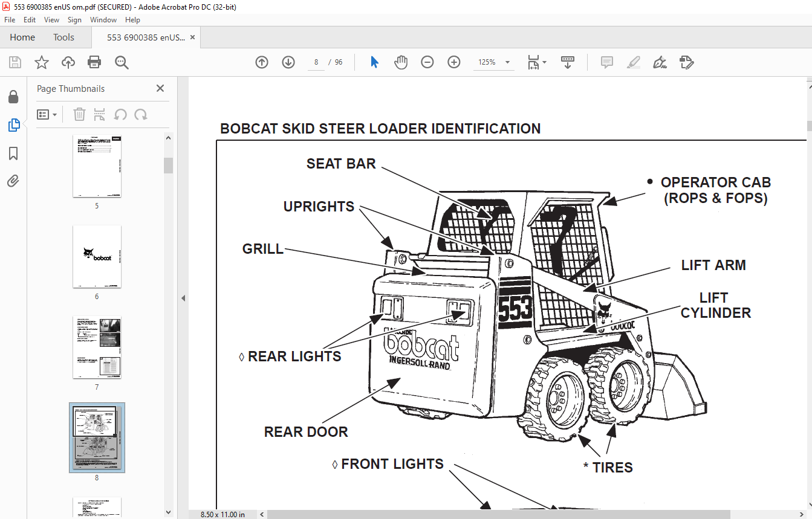812x519 pixels.
Task: Click the Request e-signatures icon
Action: click(686, 62)
